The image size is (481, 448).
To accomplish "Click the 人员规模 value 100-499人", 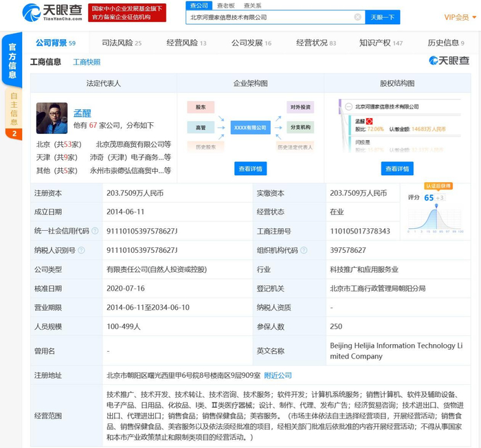I will tap(123, 326).
